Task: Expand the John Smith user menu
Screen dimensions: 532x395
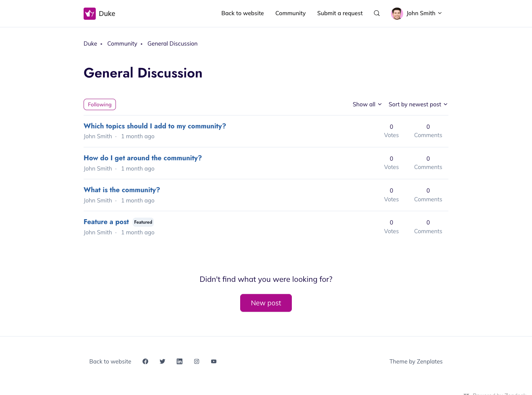Action: point(424,13)
